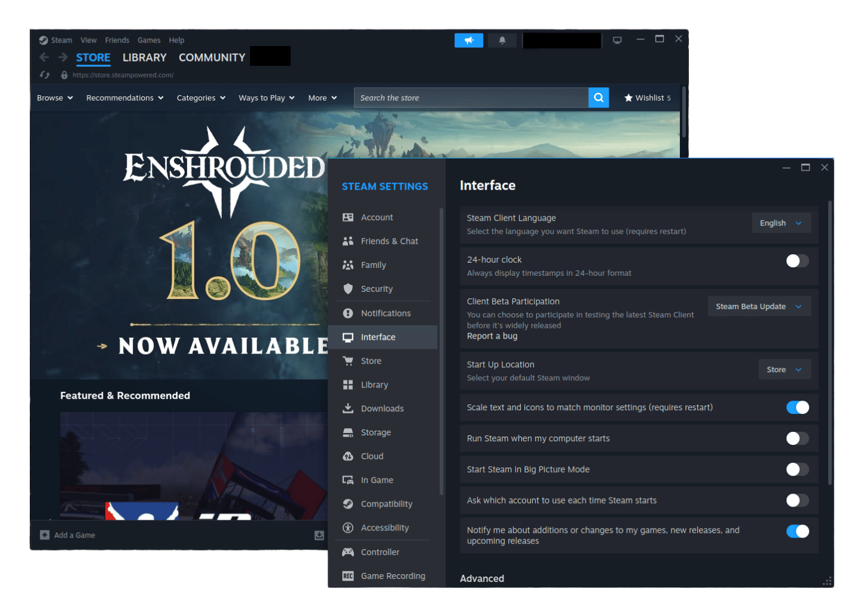This screenshot has width=861, height=616.
Task: Open Security settings category
Action: [383, 289]
